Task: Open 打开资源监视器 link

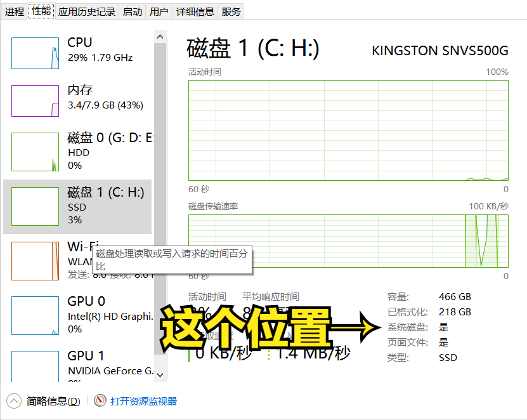Action: (143, 401)
